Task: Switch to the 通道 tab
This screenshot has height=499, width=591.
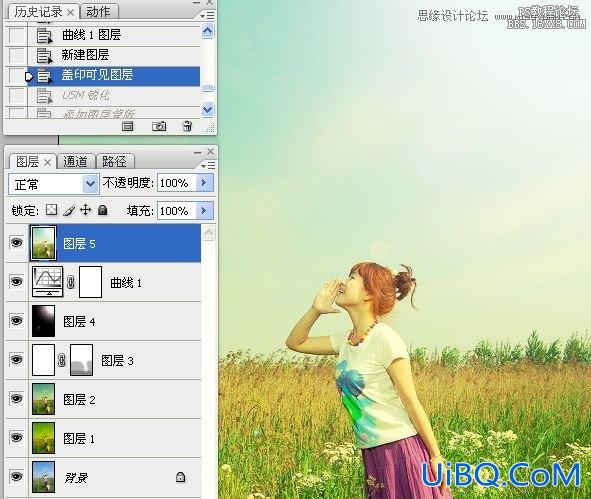Action: coord(76,161)
